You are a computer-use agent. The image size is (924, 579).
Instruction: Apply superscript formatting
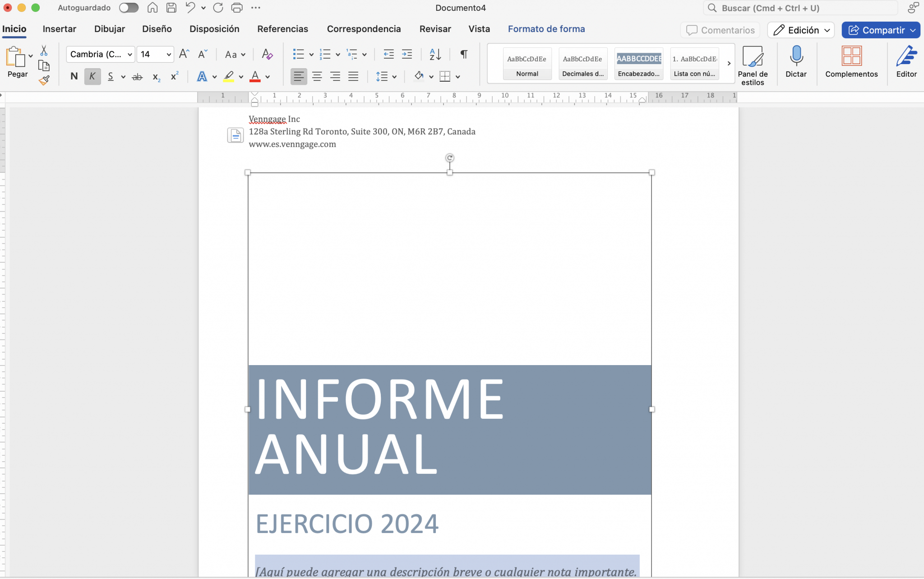pos(175,76)
